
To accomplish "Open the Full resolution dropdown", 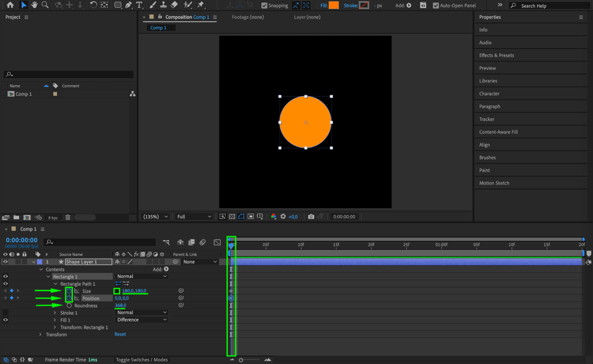I will pos(194,217).
